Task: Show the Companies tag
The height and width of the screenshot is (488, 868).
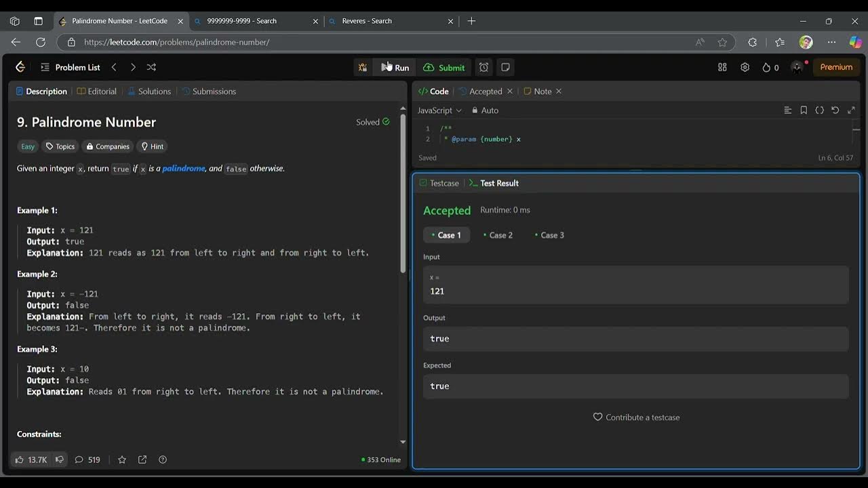Action: point(108,146)
